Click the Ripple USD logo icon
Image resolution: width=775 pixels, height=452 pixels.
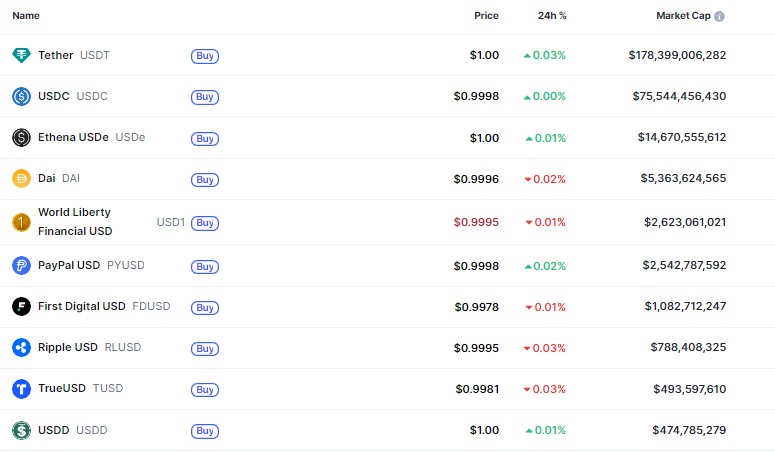[x=21, y=347]
